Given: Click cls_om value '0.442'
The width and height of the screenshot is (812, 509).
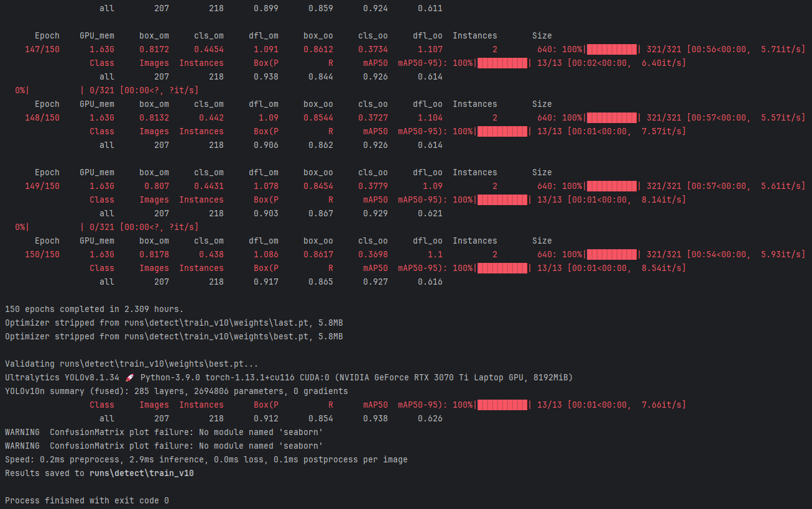Looking at the screenshot, I should (x=211, y=117).
